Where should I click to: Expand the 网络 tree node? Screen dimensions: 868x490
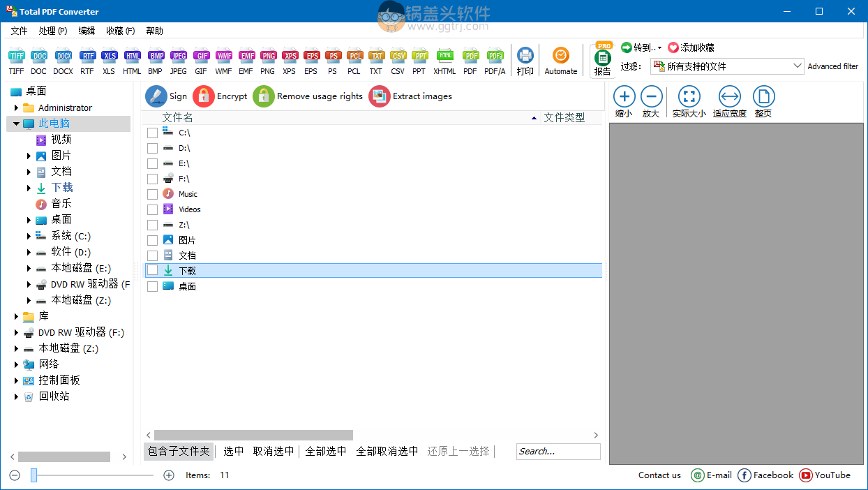point(16,364)
